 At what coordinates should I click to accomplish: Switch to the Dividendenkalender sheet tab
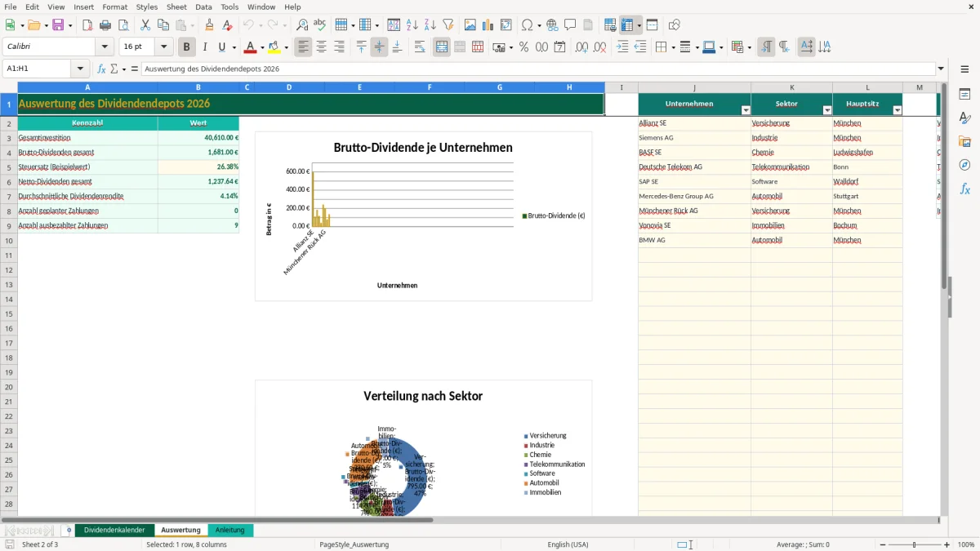point(114,530)
